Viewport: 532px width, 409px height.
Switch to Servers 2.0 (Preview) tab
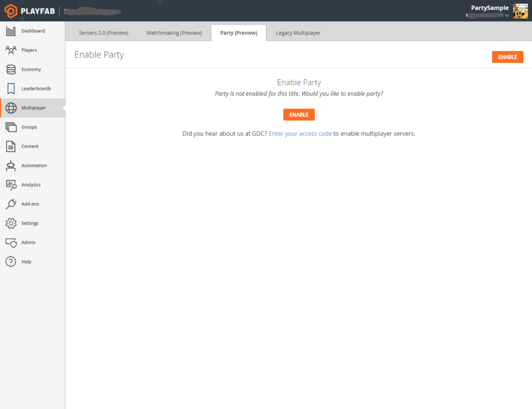(104, 33)
